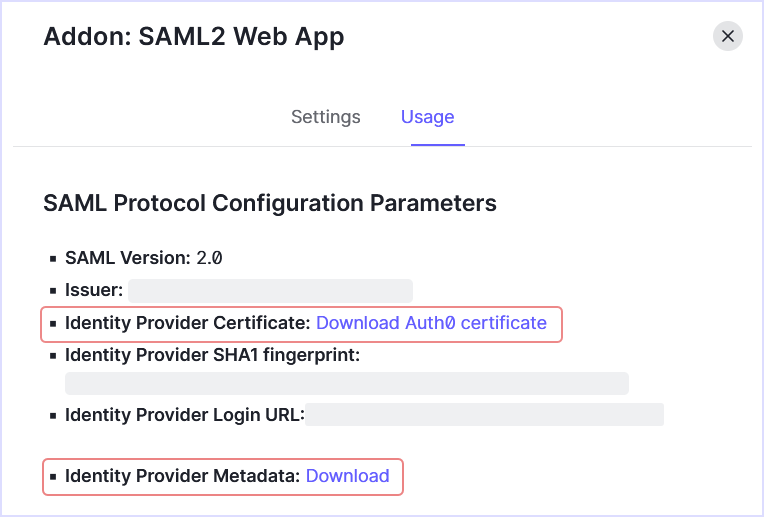
Task: Click the Identity Provider Metadata label
Action: click(182, 476)
